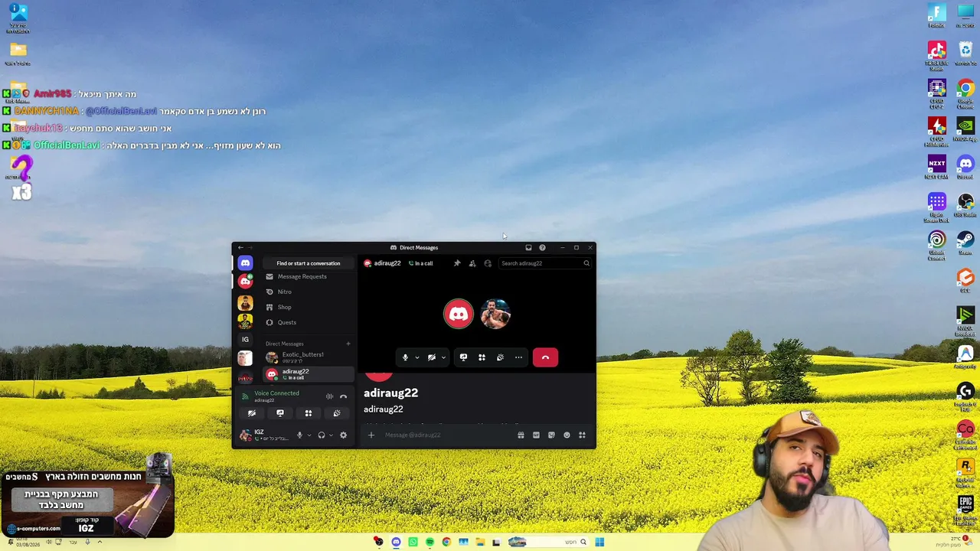Start an activity from call controls
Image resolution: width=980 pixels, height=551 pixels.
[482, 357]
